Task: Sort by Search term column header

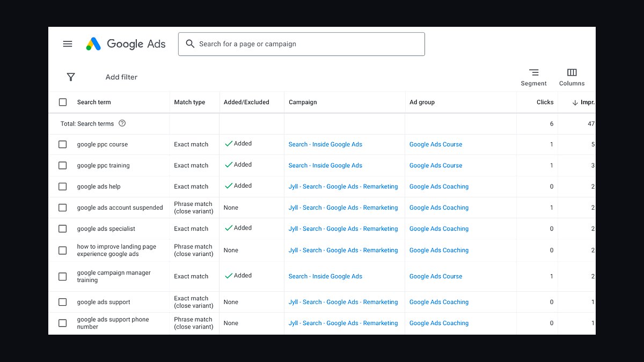Action: [94, 102]
